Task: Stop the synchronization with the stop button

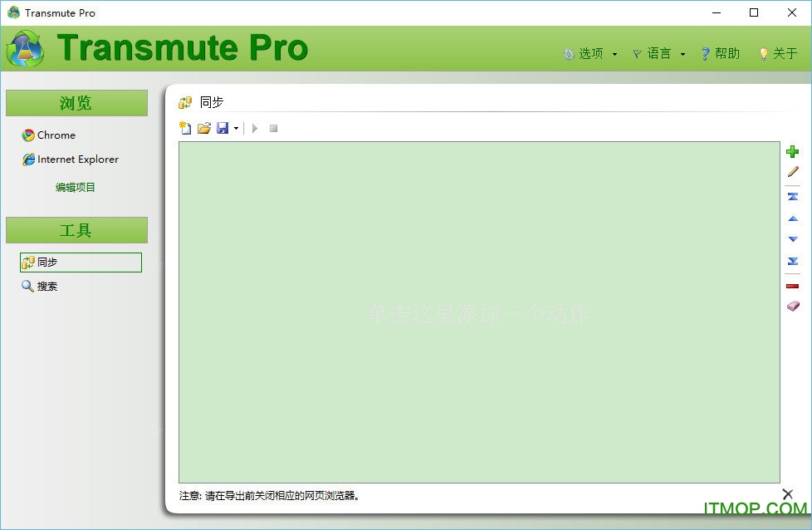Action: (x=274, y=128)
